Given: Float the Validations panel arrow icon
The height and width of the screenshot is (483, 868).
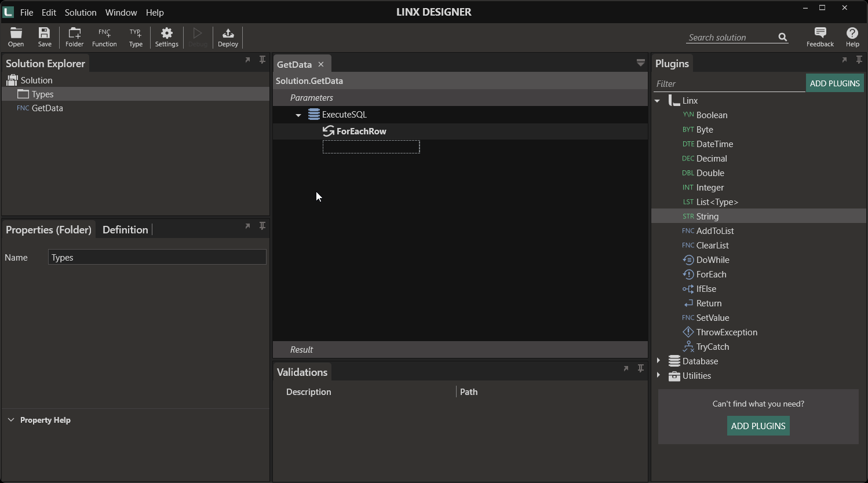Looking at the screenshot, I should point(626,368).
